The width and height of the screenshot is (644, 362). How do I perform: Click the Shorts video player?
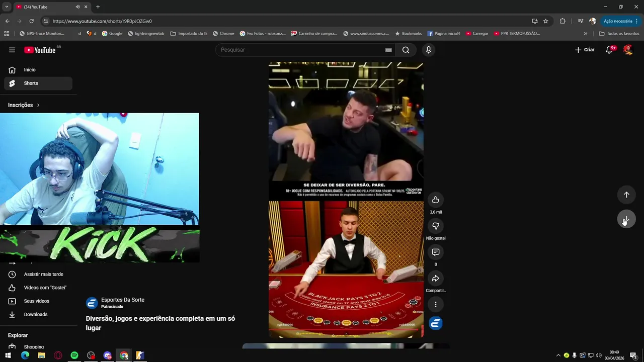[x=346, y=200]
